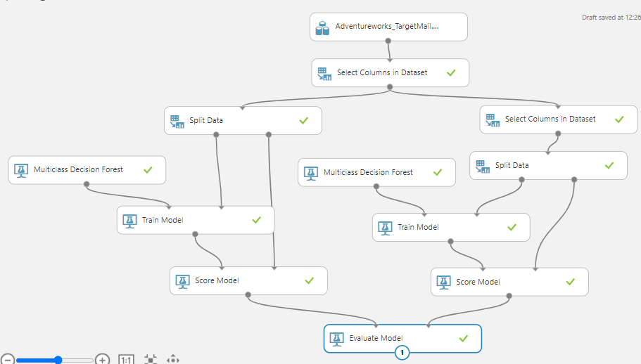Click the left Score Model flask icon
Viewport: 641px width, 364px height.
click(x=182, y=281)
